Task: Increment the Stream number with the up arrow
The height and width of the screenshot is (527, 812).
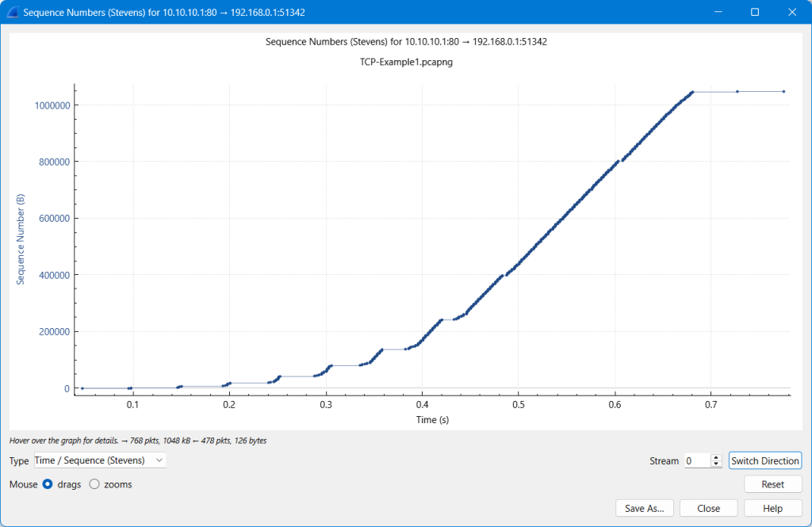Action: tap(716, 457)
